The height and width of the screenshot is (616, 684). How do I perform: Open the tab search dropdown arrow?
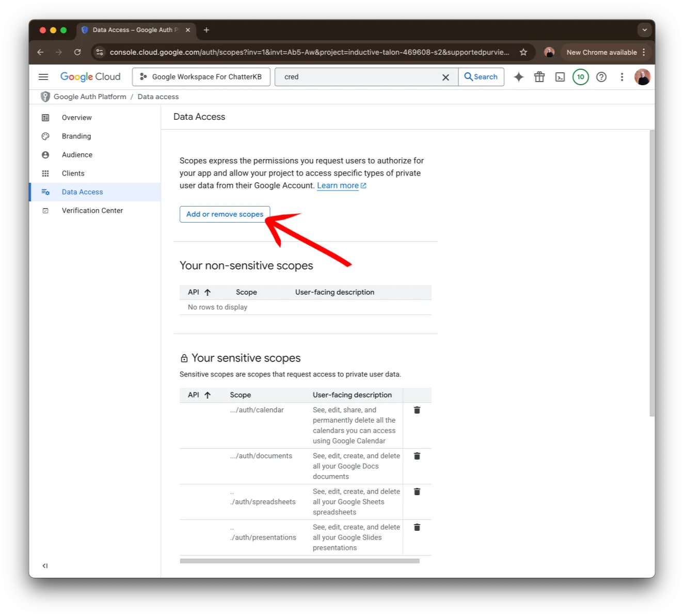(x=644, y=30)
